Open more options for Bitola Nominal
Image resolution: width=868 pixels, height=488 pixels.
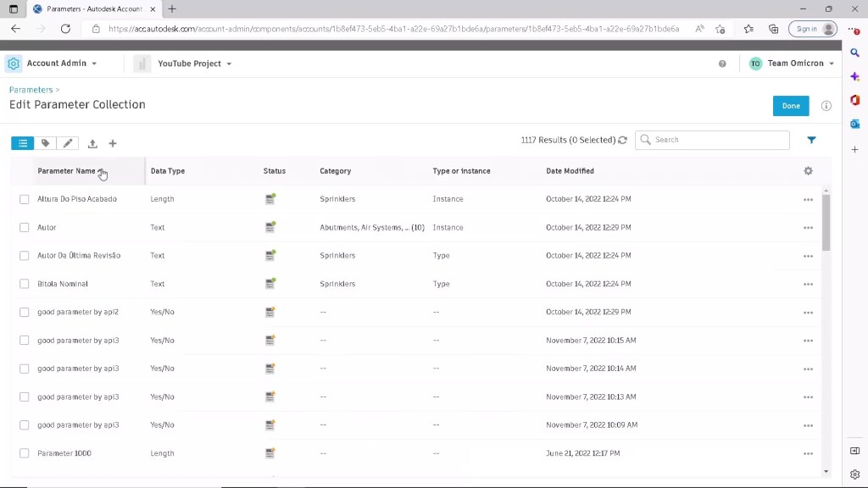(x=808, y=285)
